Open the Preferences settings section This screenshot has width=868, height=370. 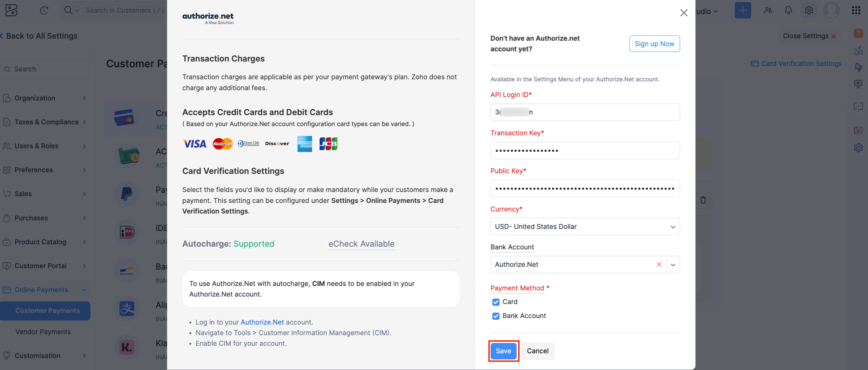pyautogui.click(x=34, y=170)
